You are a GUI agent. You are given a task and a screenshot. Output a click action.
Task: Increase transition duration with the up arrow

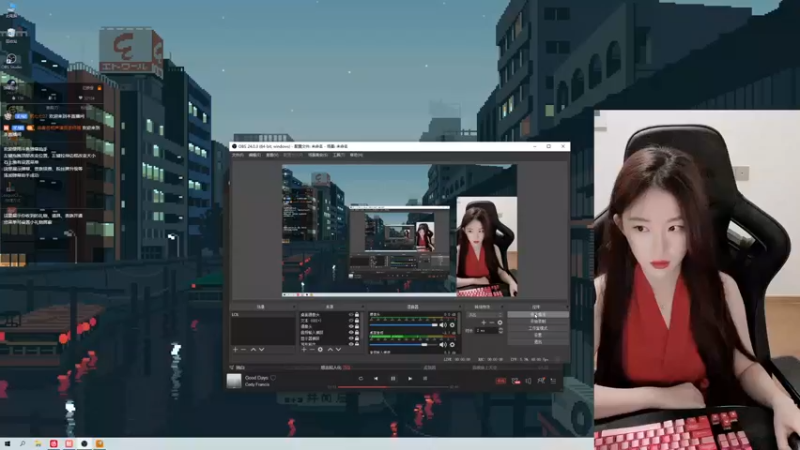pos(501,329)
